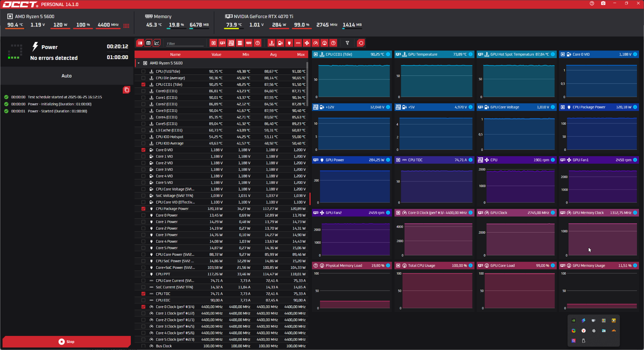
Task: Collapse the AMD Ryzen 5 5600 group
Action: tap(139, 63)
